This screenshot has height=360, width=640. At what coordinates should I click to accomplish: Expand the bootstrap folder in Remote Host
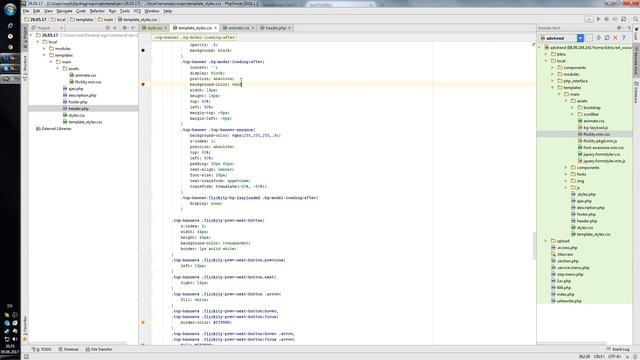(573, 107)
